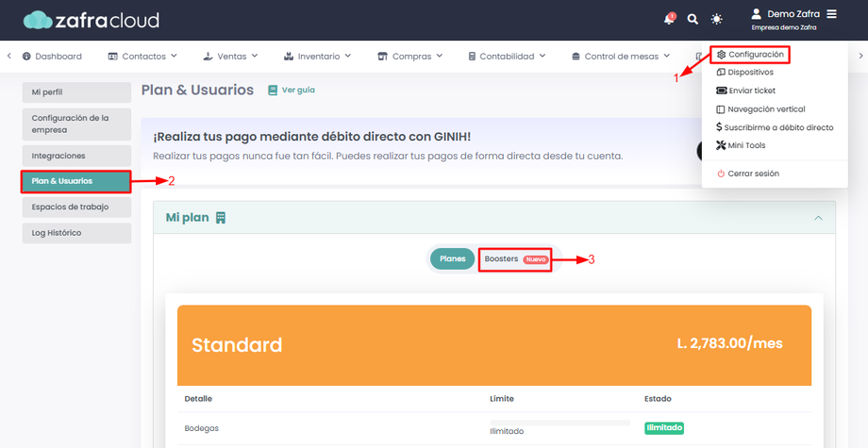
Task: Click the Estado column header
Action: tap(658, 398)
